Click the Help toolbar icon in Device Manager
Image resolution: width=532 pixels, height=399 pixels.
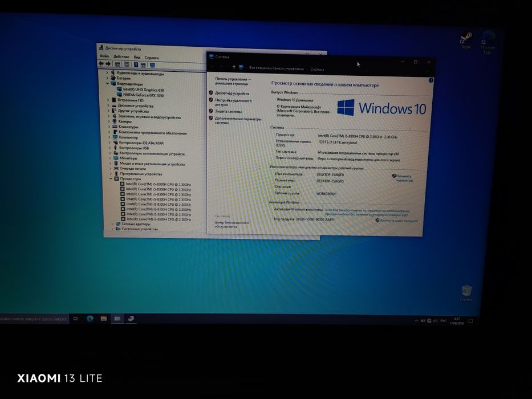[136, 64]
